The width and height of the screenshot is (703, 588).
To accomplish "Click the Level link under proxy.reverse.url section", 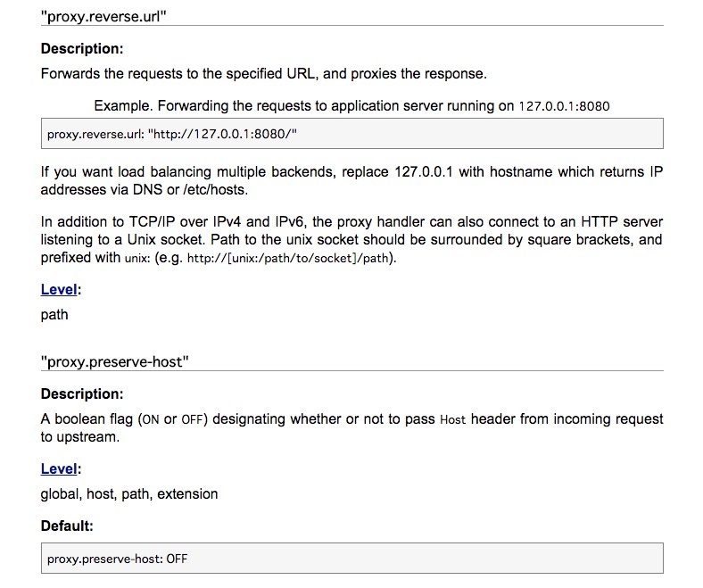I will click(59, 289).
